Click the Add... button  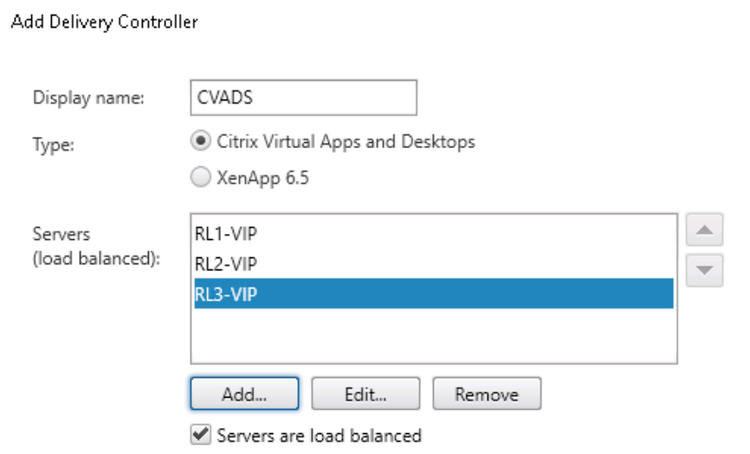244,394
